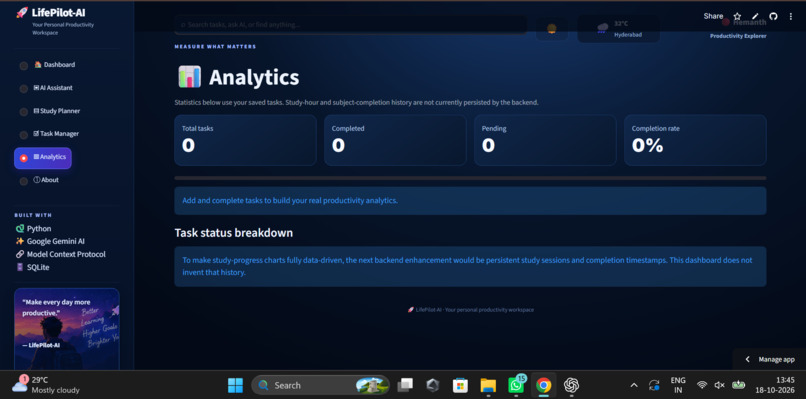Click the motivational quote image card

click(67, 329)
